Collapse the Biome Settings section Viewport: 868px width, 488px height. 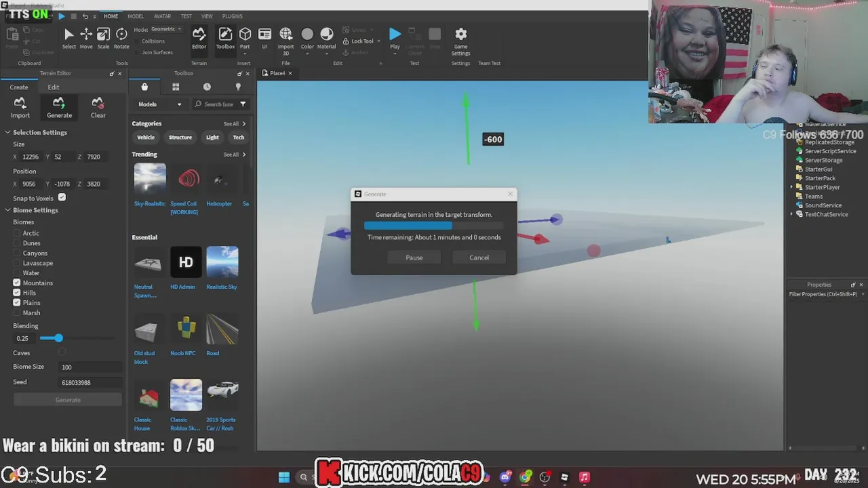click(7, 210)
